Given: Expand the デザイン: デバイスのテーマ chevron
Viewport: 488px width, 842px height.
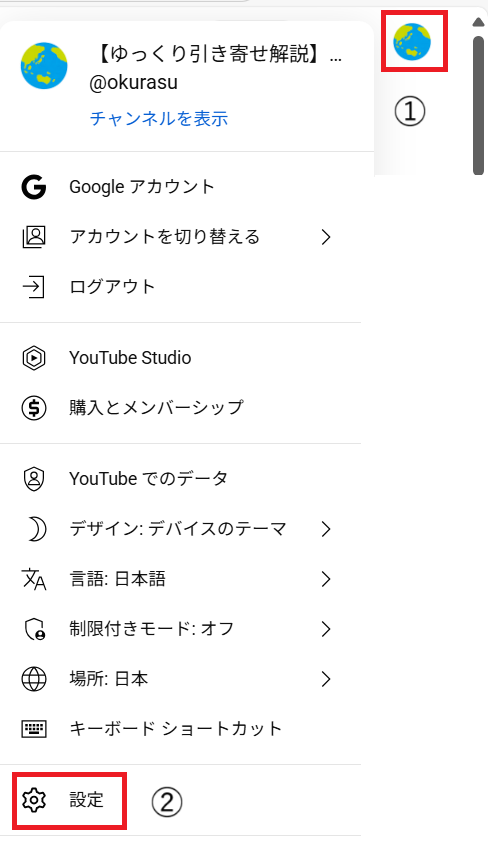Looking at the screenshot, I should (326, 529).
